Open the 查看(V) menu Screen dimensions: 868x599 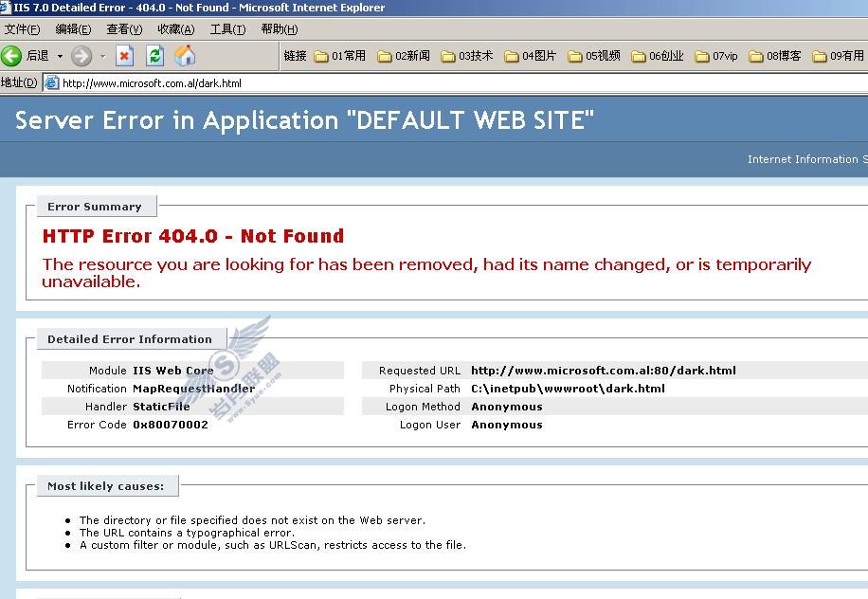[124, 29]
